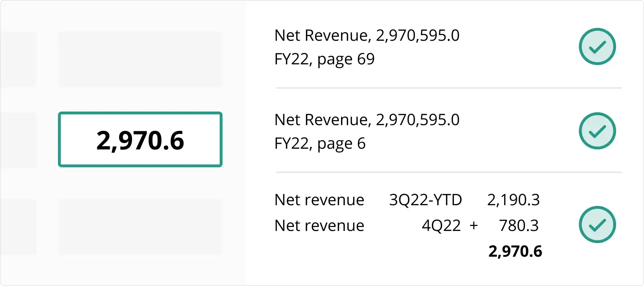Image resolution: width=644 pixels, height=286 pixels.
Task: Select the 4Q22 period label
Action: point(441,226)
